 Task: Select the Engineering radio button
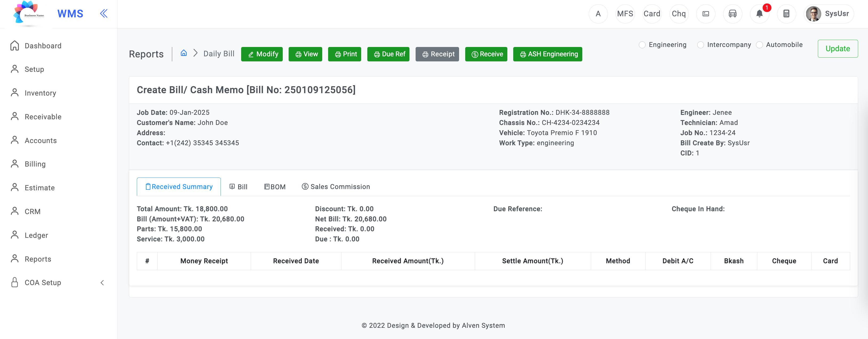coord(642,45)
